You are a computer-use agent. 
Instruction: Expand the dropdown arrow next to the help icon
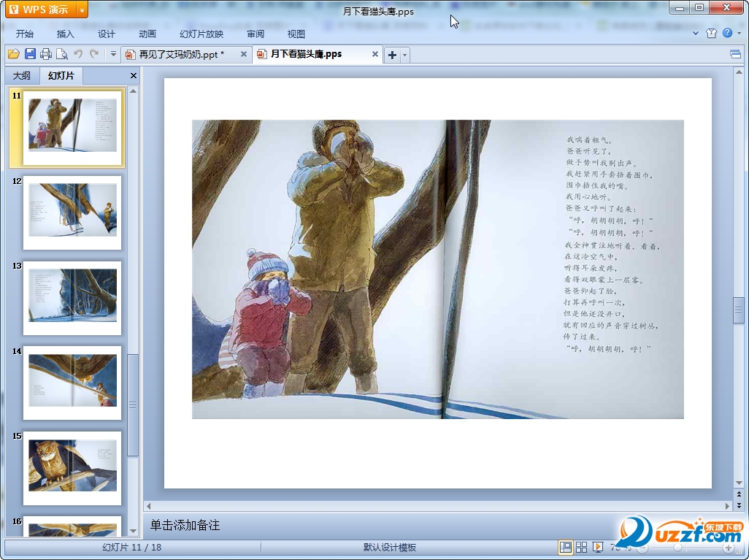pos(739,34)
